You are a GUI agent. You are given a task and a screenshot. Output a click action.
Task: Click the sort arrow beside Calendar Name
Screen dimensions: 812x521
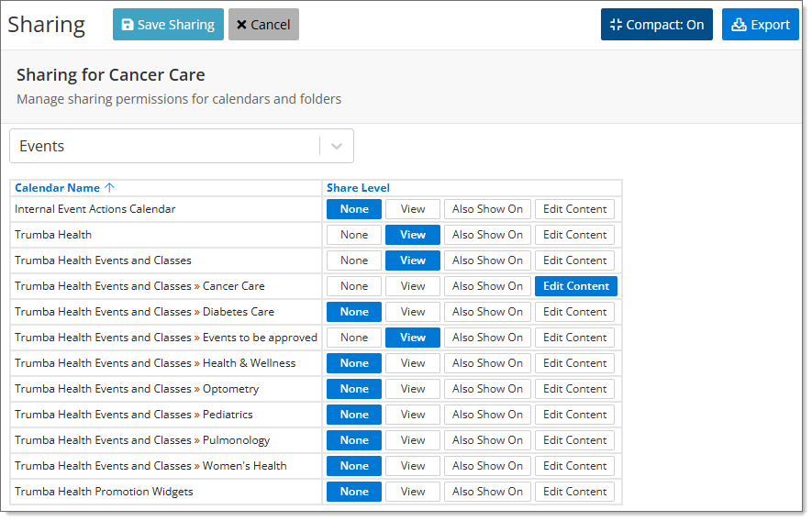coord(110,188)
